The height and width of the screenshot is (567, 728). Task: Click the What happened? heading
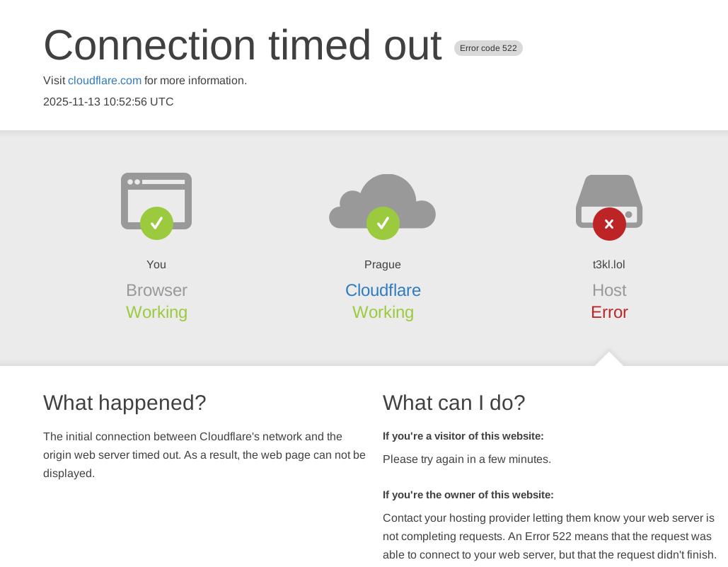(125, 403)
